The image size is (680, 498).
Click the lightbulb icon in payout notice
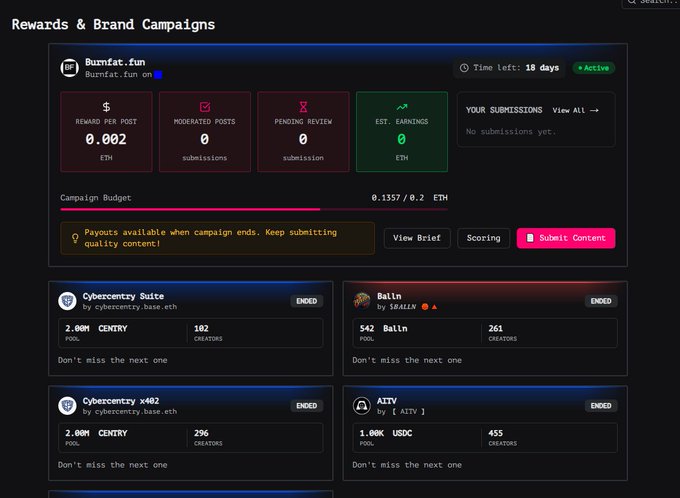coord(74,238)
